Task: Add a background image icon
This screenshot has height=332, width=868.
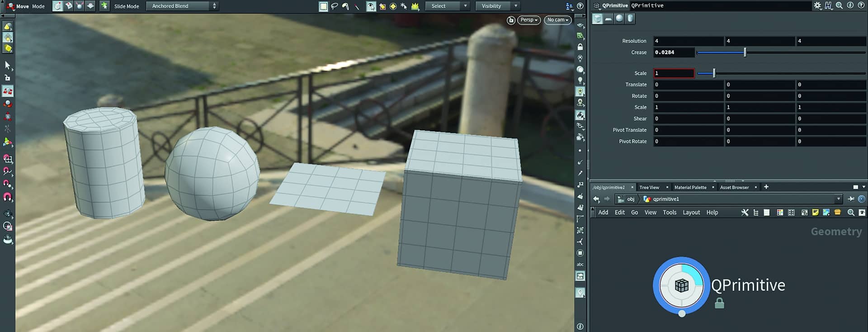Action: (826, 212)
